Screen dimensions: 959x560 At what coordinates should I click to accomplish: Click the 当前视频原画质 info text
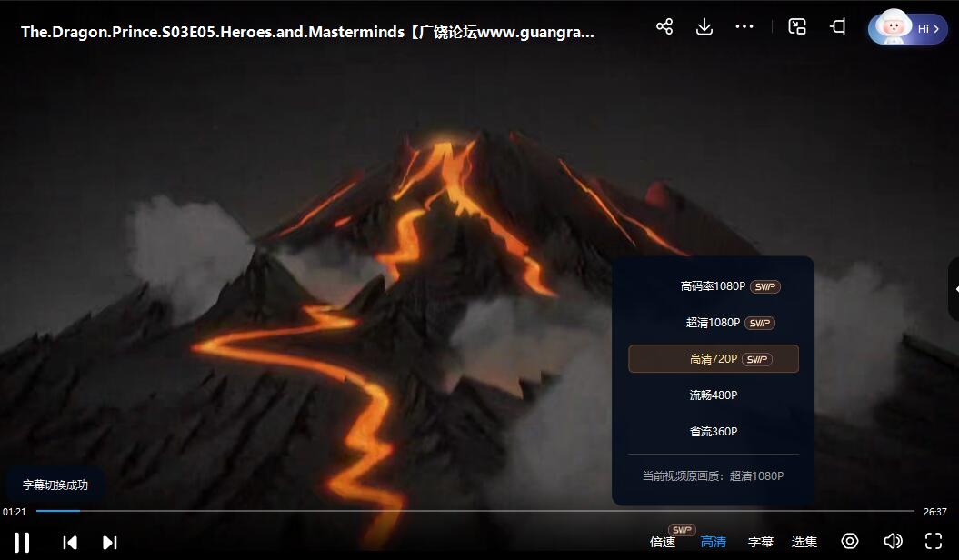tap(713, 476)
